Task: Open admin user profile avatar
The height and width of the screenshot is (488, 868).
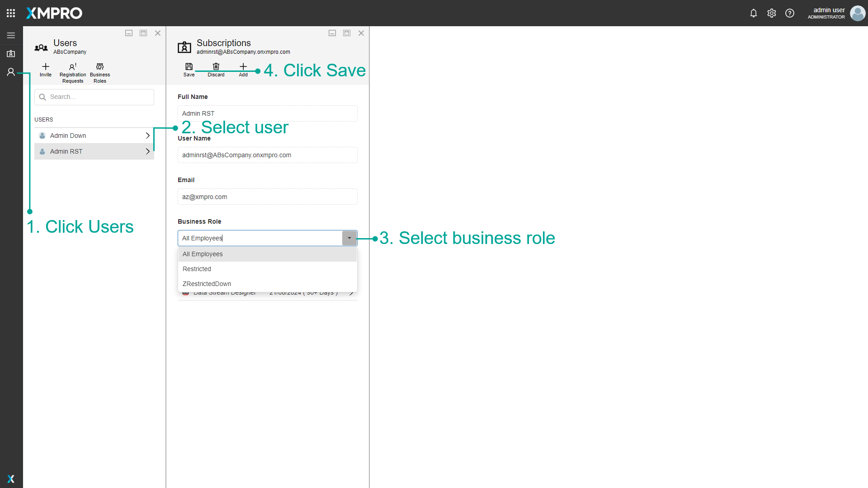Action: 857,13
